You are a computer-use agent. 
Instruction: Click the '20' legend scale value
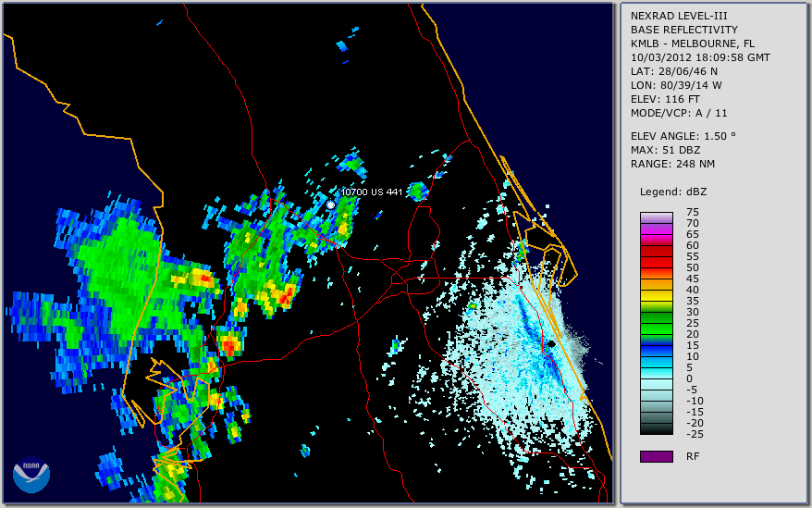[693, 334]
